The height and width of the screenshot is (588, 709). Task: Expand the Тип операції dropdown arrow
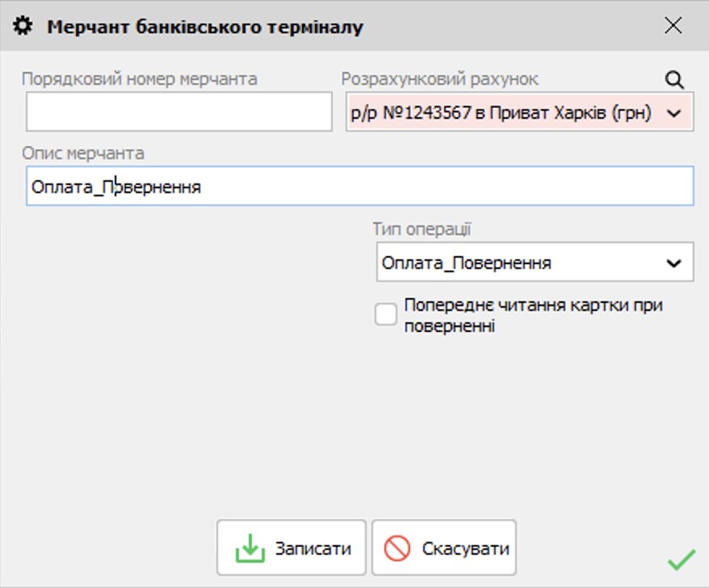tap(673, 263)
